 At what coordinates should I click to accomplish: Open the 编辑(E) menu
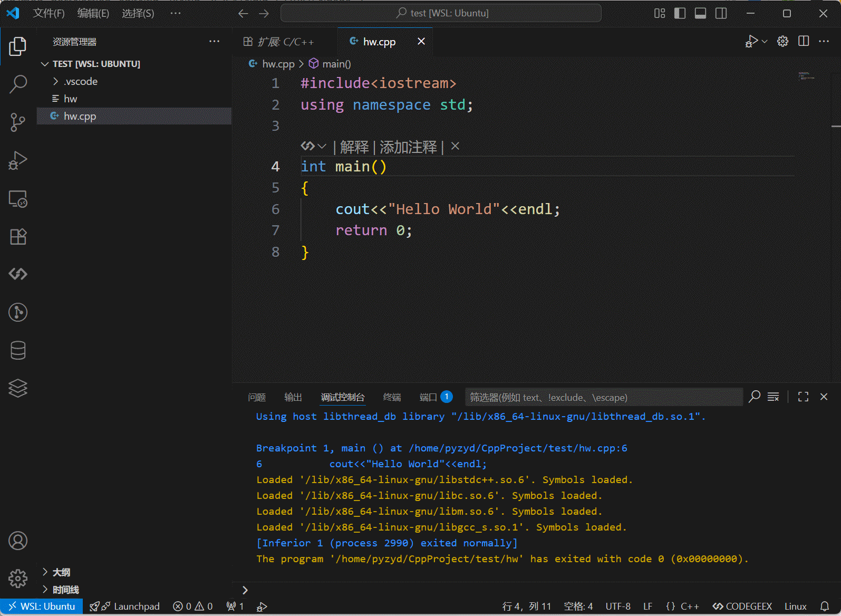pos(93,13)
